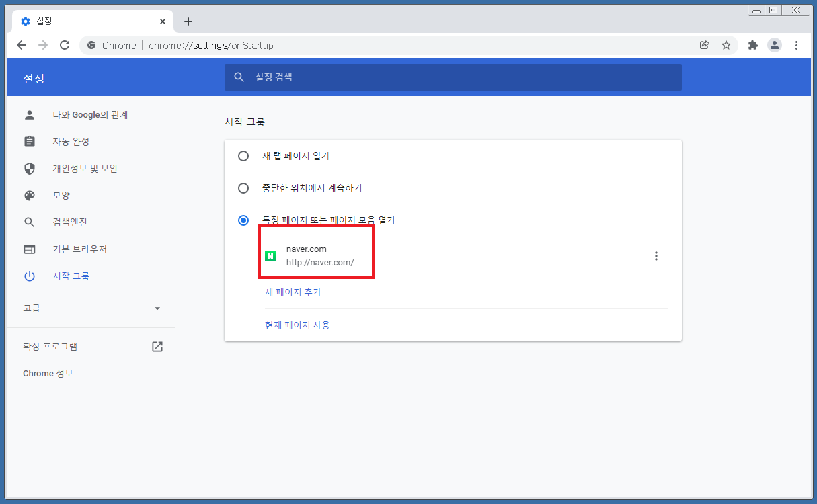
Task: Maximize the Chrome window
Action: pyautogui.click(x=773, y=9)
